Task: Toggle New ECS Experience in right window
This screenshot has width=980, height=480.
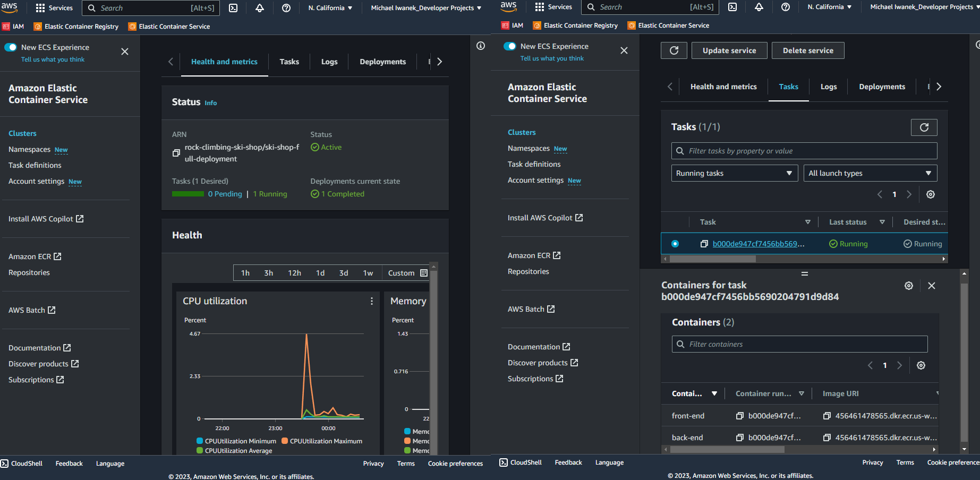Action: [510, 46]
